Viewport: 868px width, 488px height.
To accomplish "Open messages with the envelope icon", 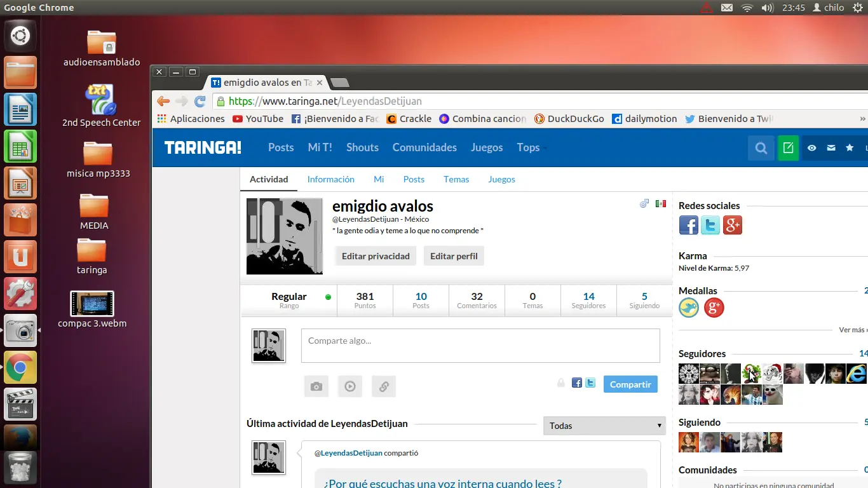I will (x=831, y=148).
